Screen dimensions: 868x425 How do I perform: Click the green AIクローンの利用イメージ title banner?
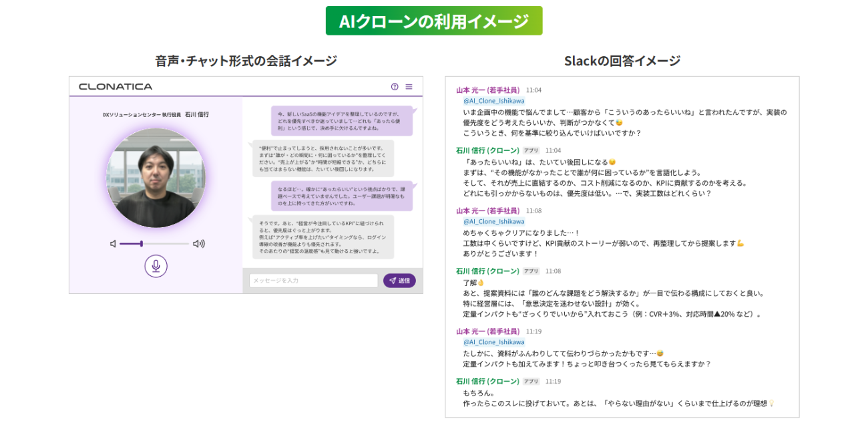pos(434,21)
